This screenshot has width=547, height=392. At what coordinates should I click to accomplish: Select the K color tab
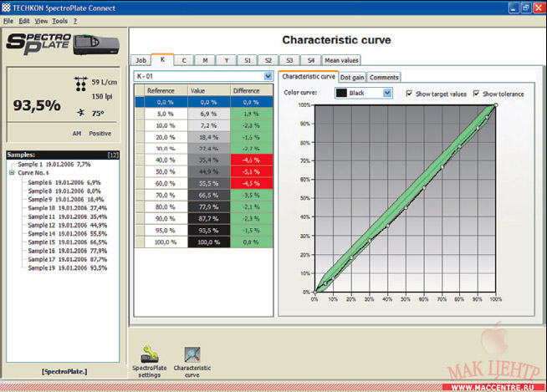click(x=162, y=59)
